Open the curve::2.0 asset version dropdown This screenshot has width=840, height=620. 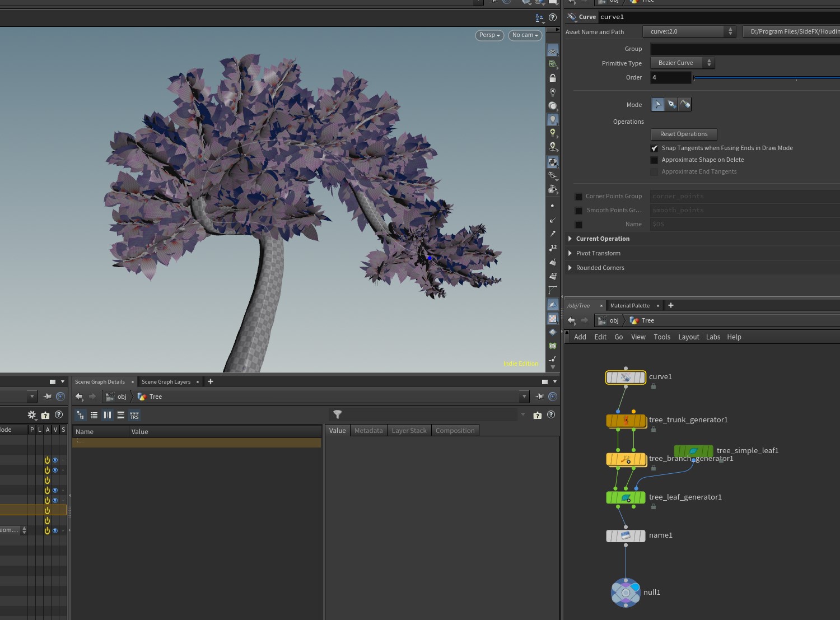[689, 31]
